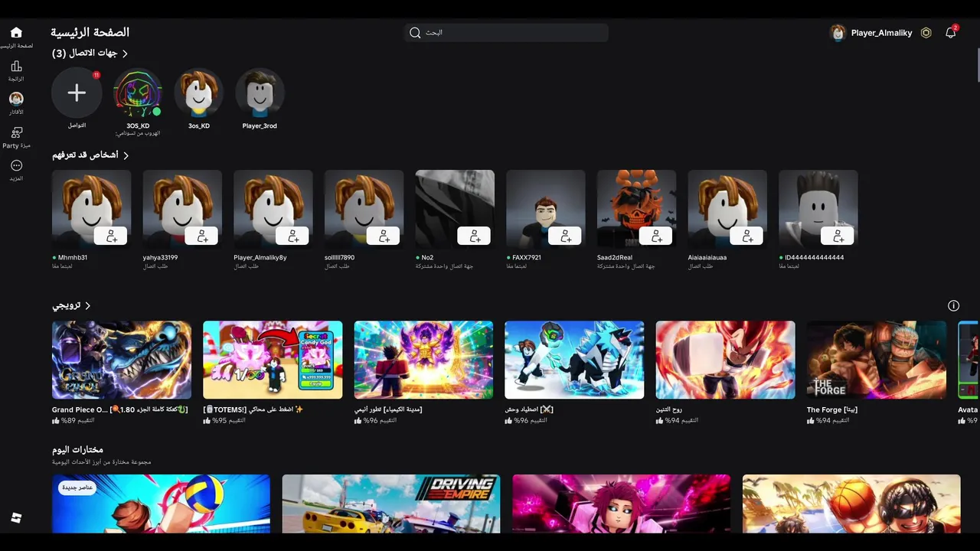Open the TOTEMS game thumbnail
980x551 pixels.
click(x=273, y=360)
